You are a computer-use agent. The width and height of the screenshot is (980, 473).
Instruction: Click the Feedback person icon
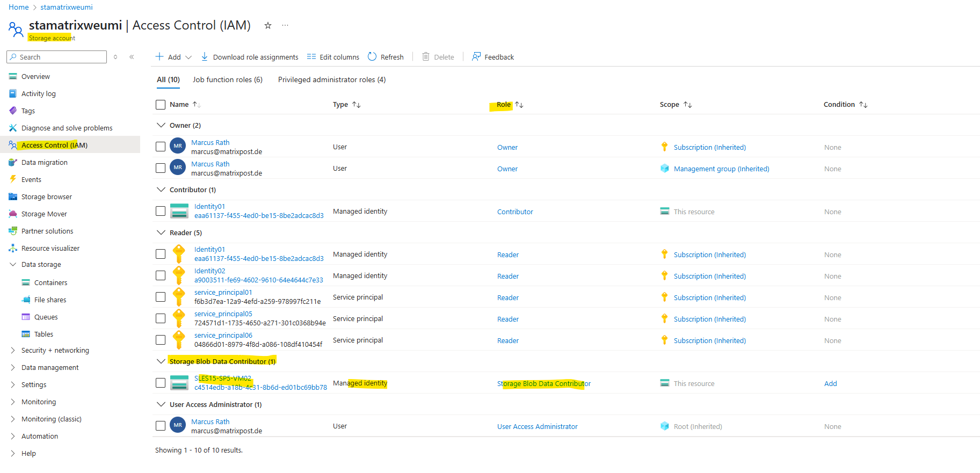point(476,56)
